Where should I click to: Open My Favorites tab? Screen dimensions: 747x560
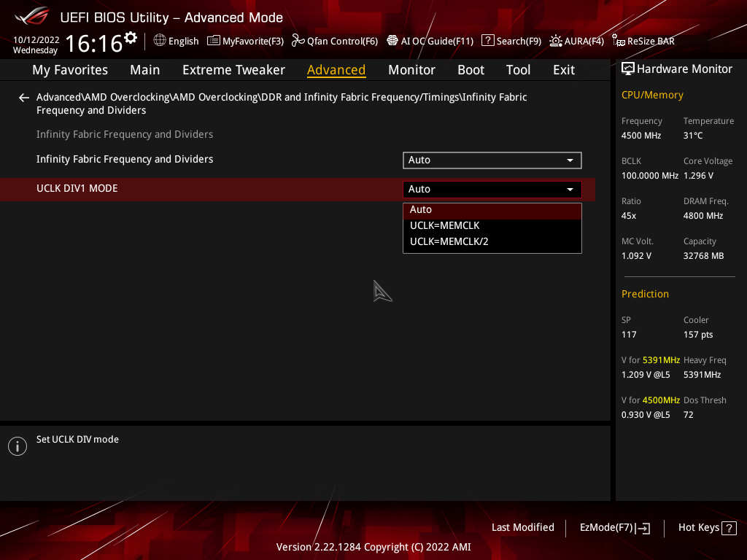70,70
